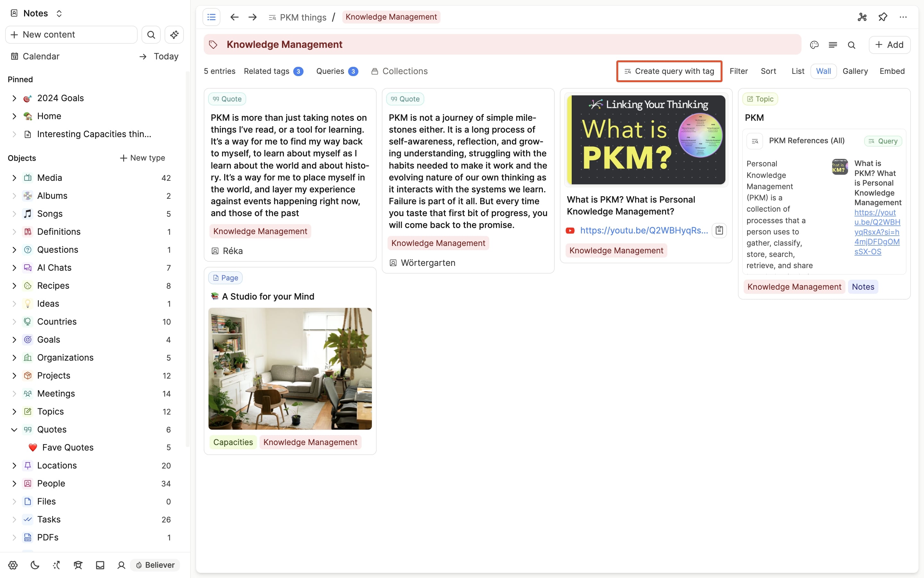The height and width of the screenshot is (578, 924).
Task: Expand the Goals object chevron
Action: (x=14, y=339)
